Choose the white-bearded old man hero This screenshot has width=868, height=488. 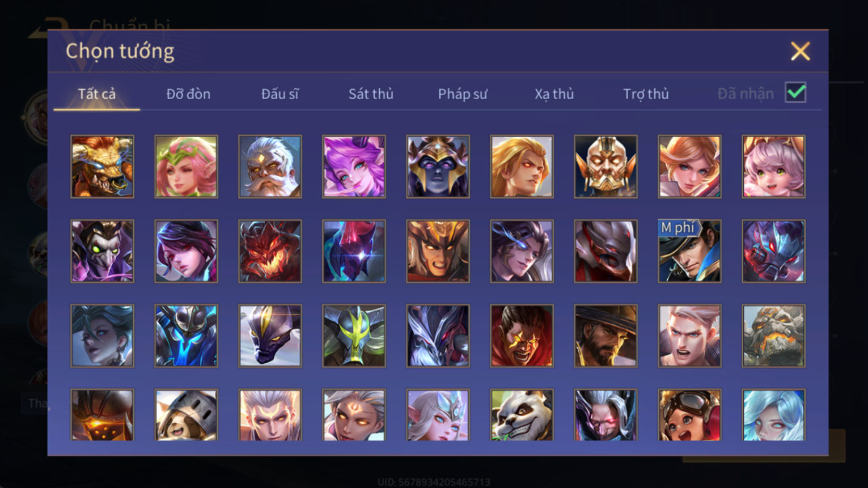pos(270,167)
